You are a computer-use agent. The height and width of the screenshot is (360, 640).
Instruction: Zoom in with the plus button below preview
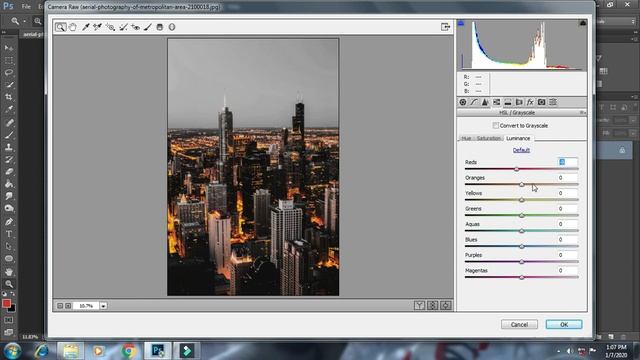click(x=68, y=306)
